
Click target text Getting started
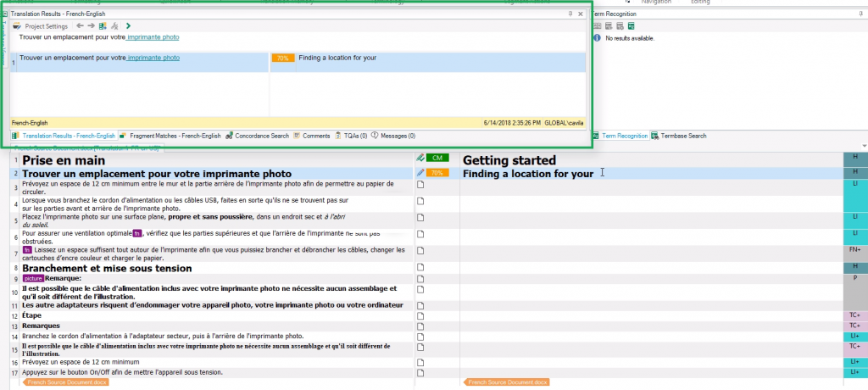pos(509,160)
